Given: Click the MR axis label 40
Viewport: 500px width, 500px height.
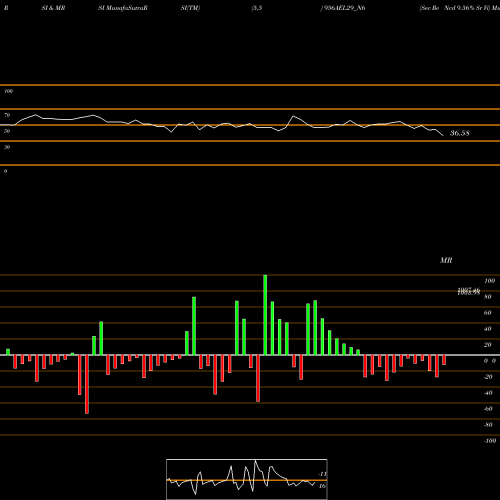Looking at the screenshot, I should pyautogui.click(x=488, y=329).
